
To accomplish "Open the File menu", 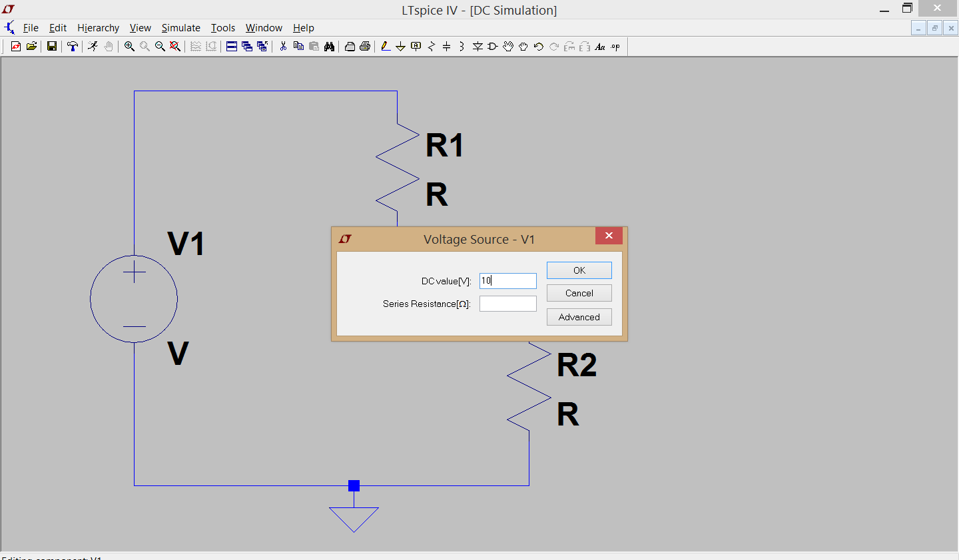I will 31,28.
